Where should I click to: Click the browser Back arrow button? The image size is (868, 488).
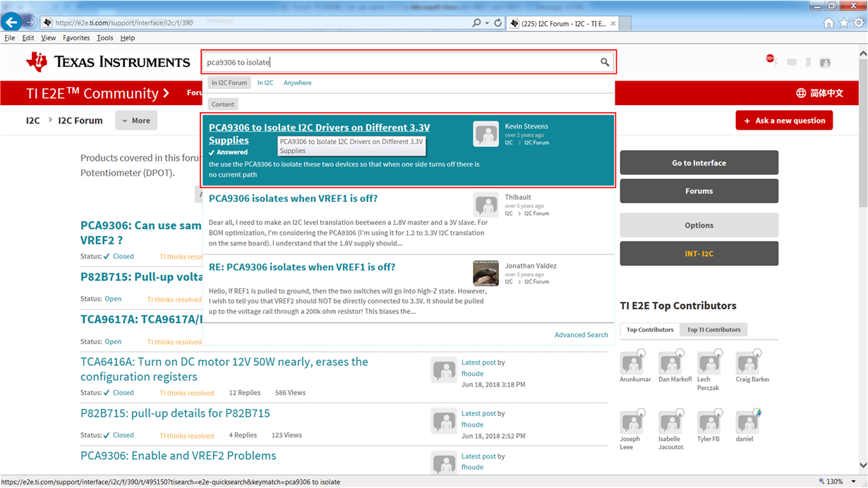click(x=12, y=23)
